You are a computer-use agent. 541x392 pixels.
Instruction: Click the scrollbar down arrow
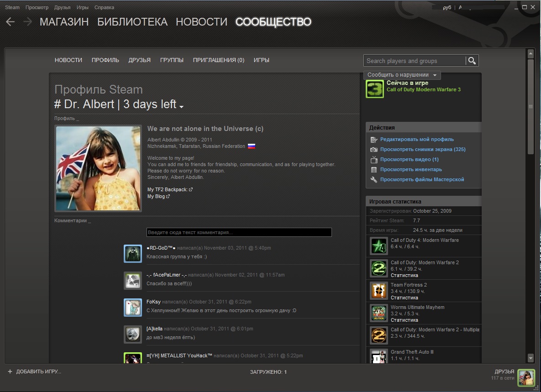point(530,359)
